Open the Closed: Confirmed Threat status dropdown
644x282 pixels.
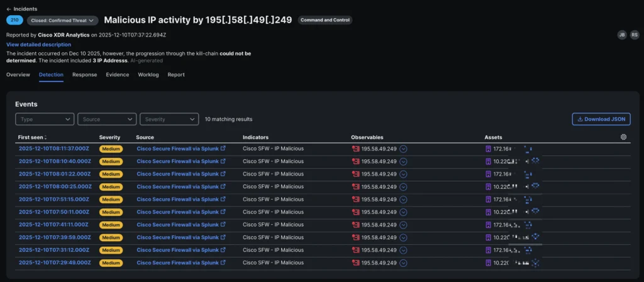[63, 20]
